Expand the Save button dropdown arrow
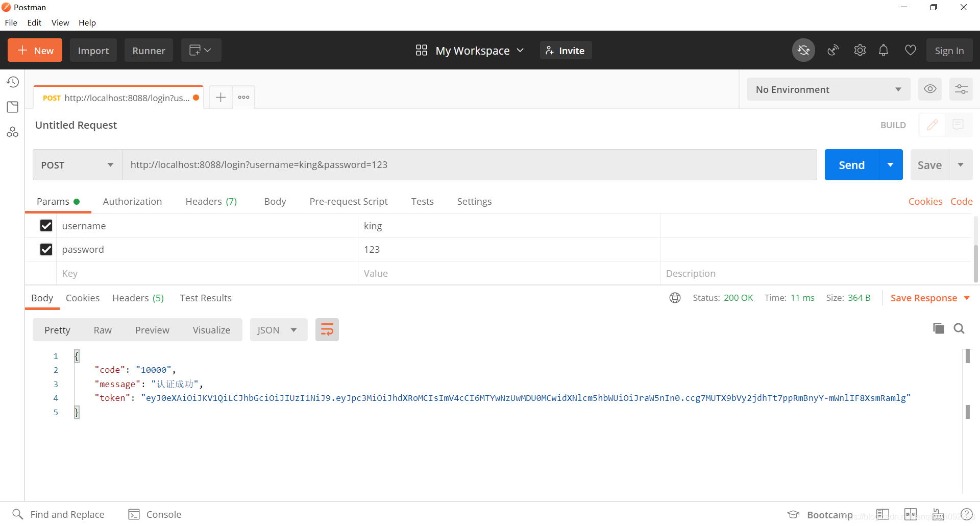Image resolution: width=980 pixels, height=526 pixels. click(961, 164)
